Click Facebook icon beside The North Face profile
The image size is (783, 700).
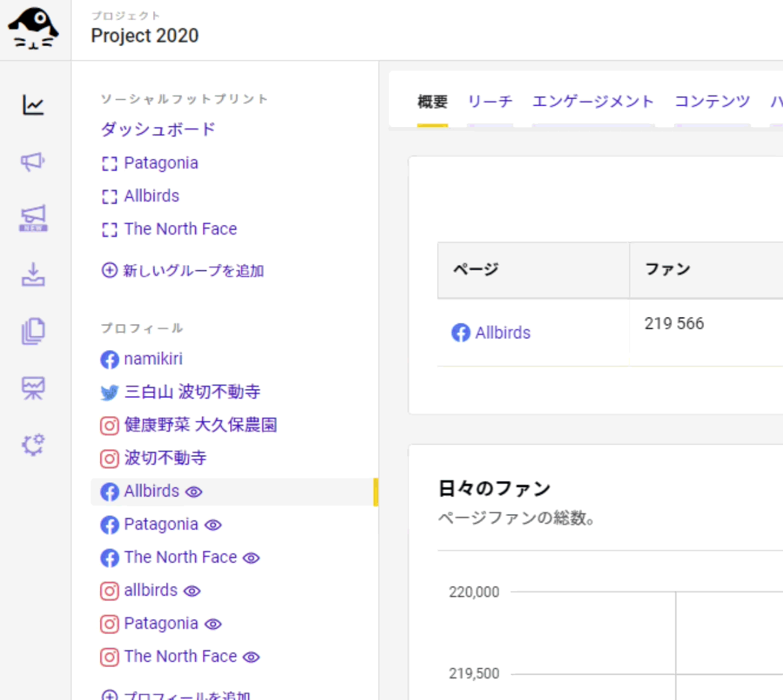tap(110, 558)
